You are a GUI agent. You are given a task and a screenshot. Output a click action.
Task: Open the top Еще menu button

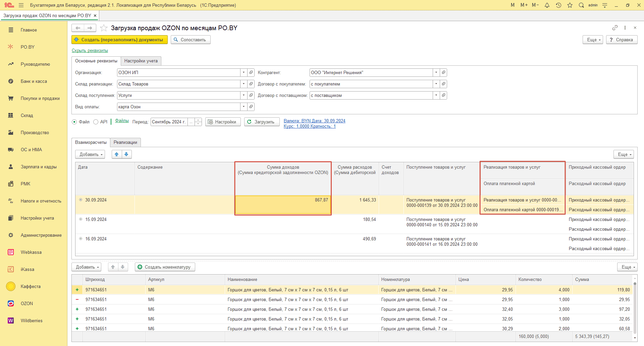click(x=593, y=40)
